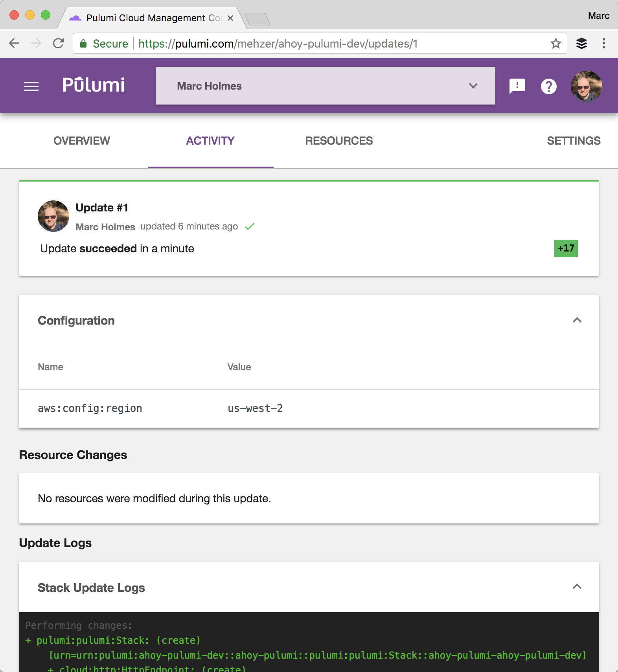Open the feedback announcement icon
Viewport: 618px width, 672px height.
click(517, 86)
